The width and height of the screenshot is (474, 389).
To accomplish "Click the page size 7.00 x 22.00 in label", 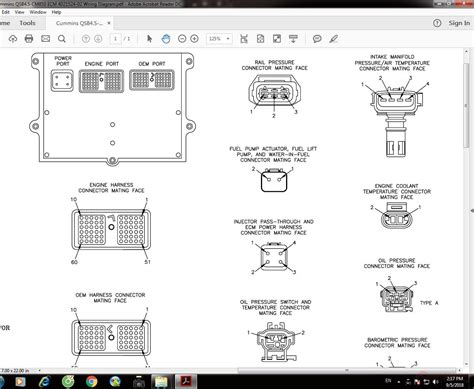I will 16,370.
